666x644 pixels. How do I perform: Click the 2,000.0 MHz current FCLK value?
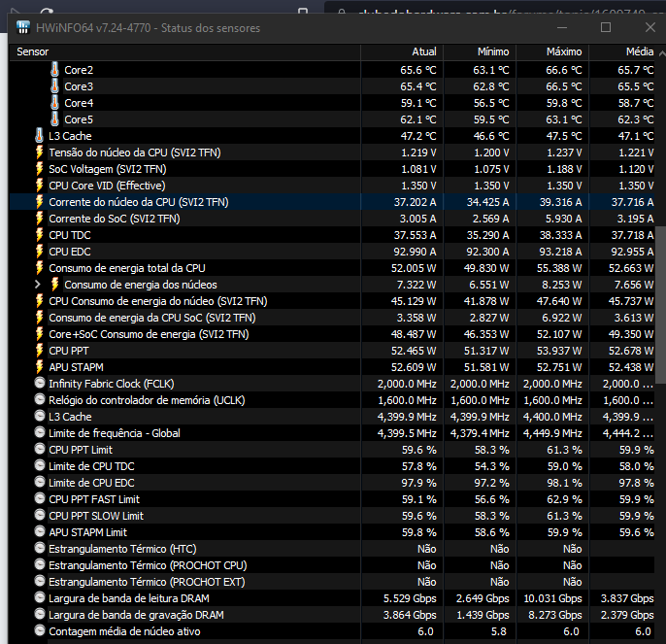(407, 384)
